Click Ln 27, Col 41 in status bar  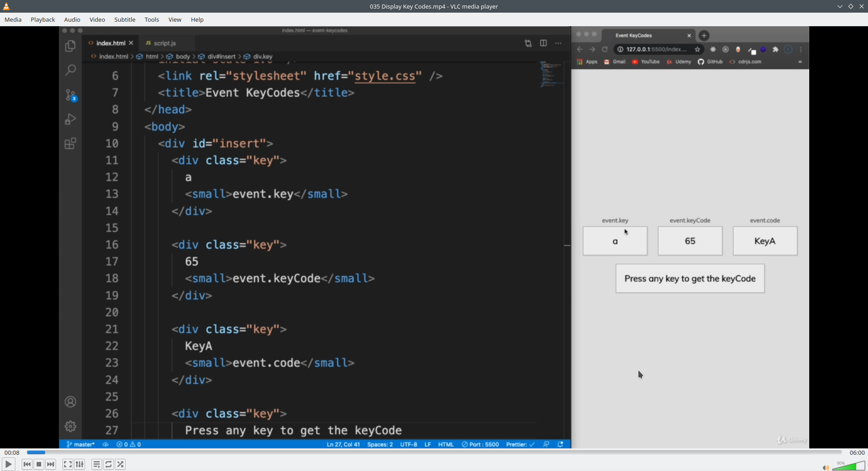click(x=344, y=444)
